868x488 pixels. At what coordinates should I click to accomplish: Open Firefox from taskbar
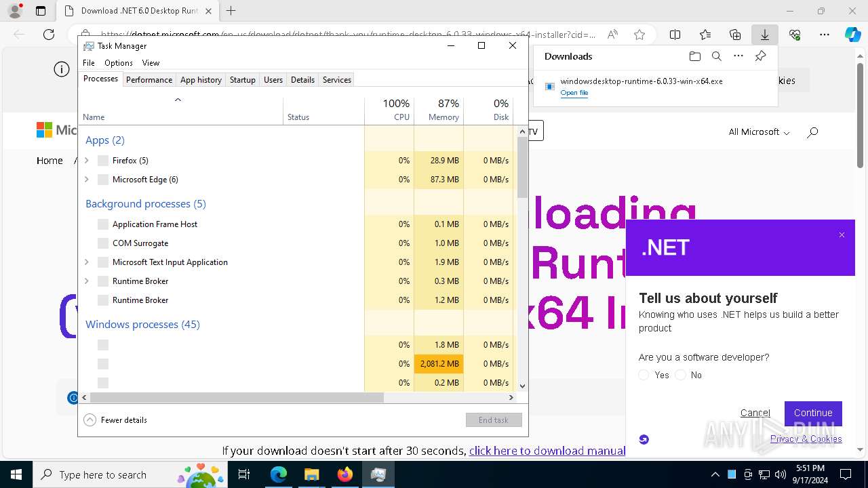[x=345, y=474]
